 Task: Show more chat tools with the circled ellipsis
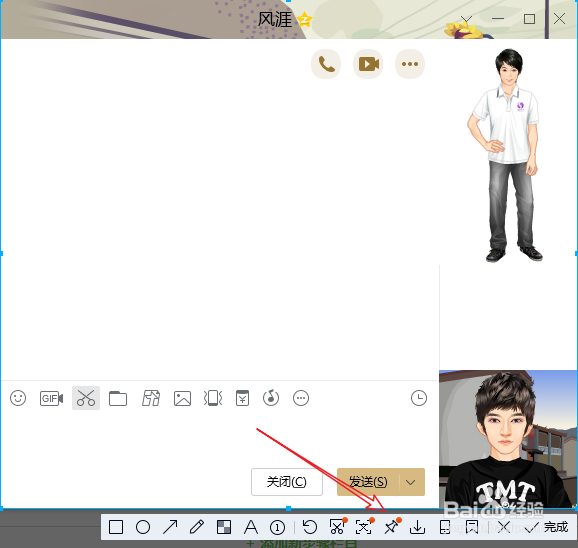(301, 398)
